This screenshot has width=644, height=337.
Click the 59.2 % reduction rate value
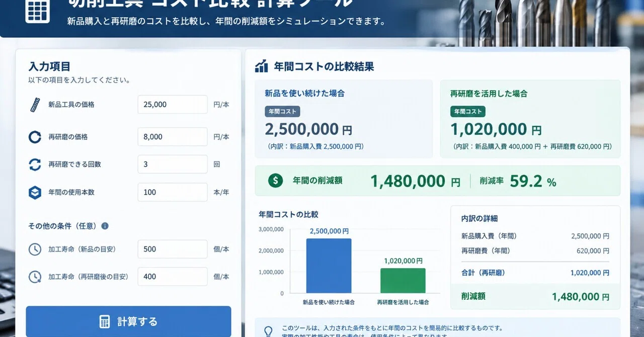533,181
